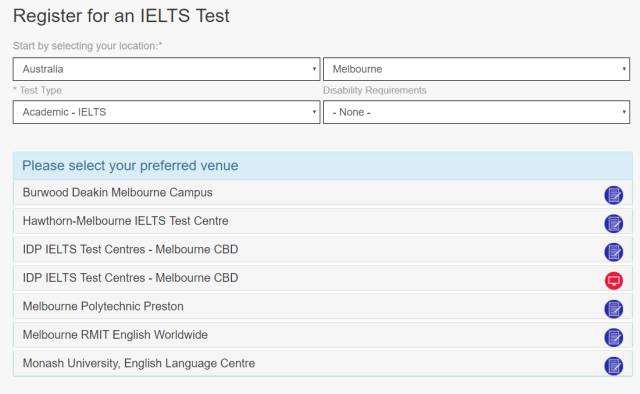Image resolution: width=640 pixels, height=394 pixels.
Task: Select Melbourne Polytechnic Preston venue
Action: point(322,307)
